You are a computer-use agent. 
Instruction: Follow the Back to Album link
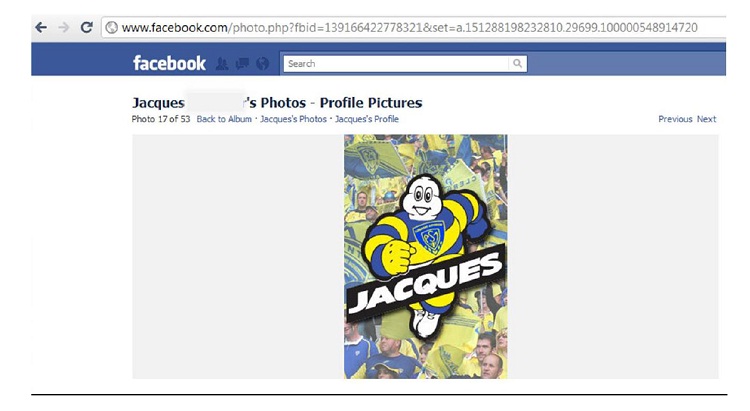click(x=224, y=119)
